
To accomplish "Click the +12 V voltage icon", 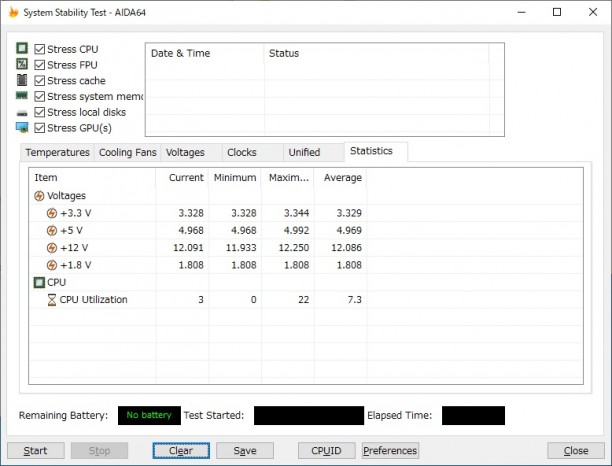I will click(52, 247).
